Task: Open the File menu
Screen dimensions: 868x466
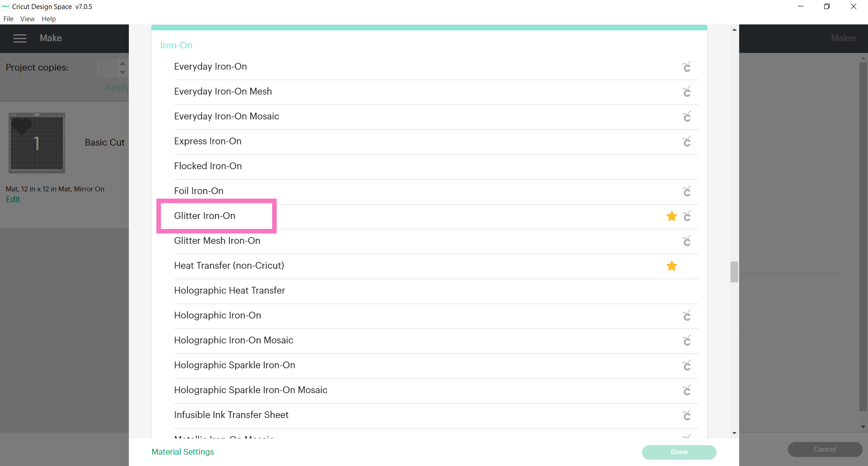Action: click(9, 19)
